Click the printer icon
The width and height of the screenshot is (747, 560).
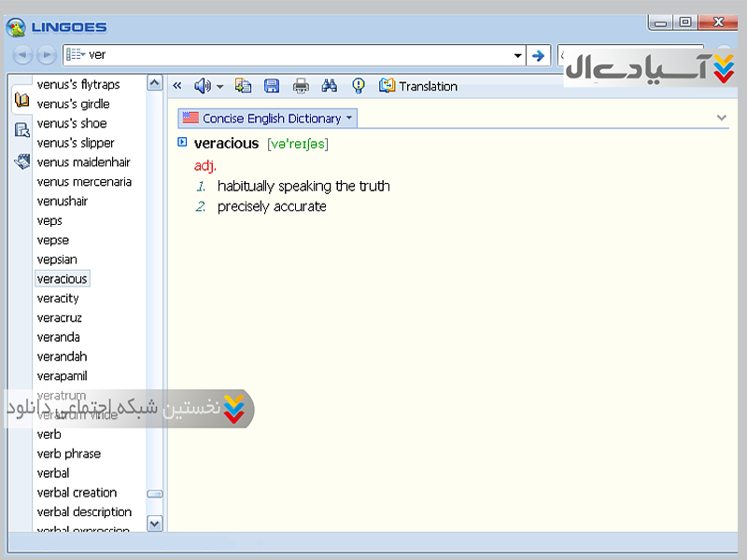tap(301, 86)
